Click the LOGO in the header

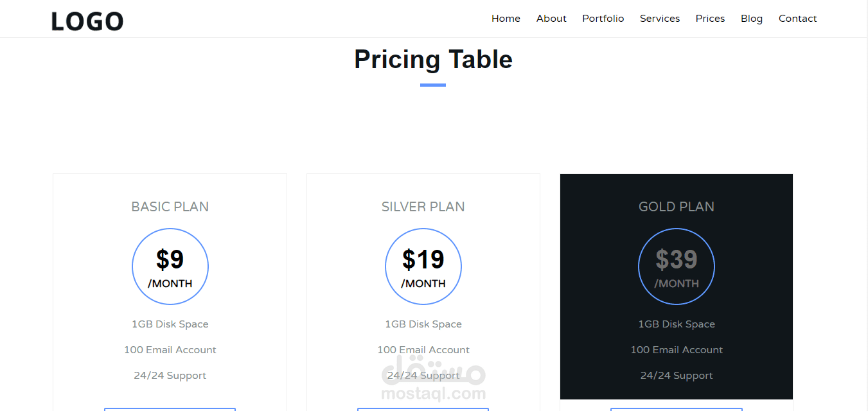[x=87, y=21]
